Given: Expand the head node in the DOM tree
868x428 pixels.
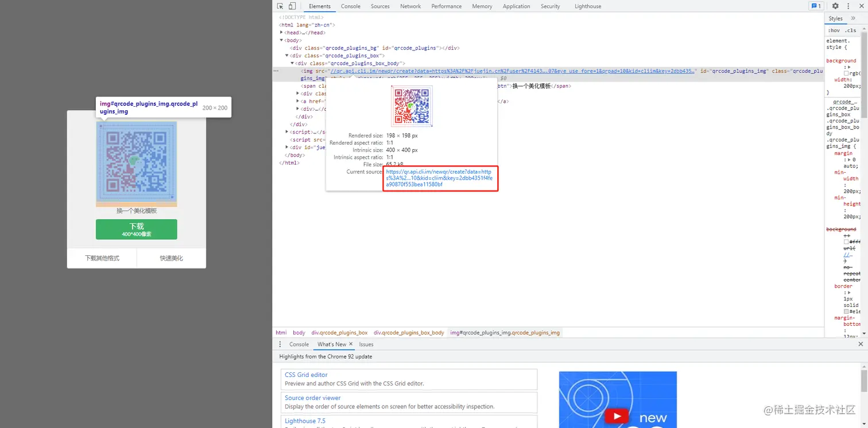Looking at the screenshot, I should pyautogui.click(x=282, y=33).
